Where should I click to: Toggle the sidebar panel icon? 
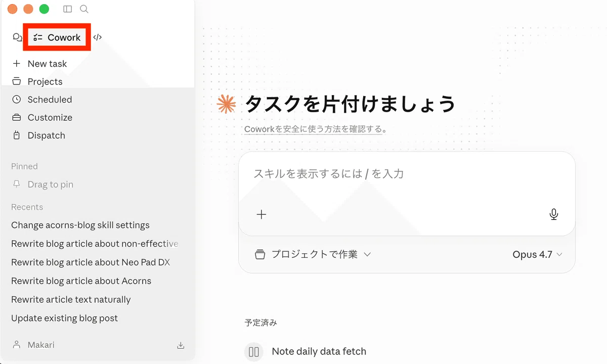point(67,9)
